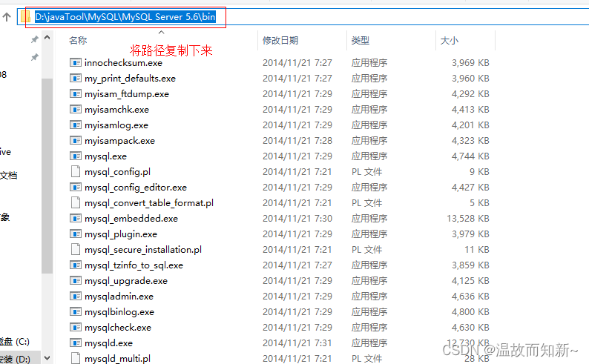Select file name mysql_embedded.exe
The image size is (589, 364).
tap(131, 219)
